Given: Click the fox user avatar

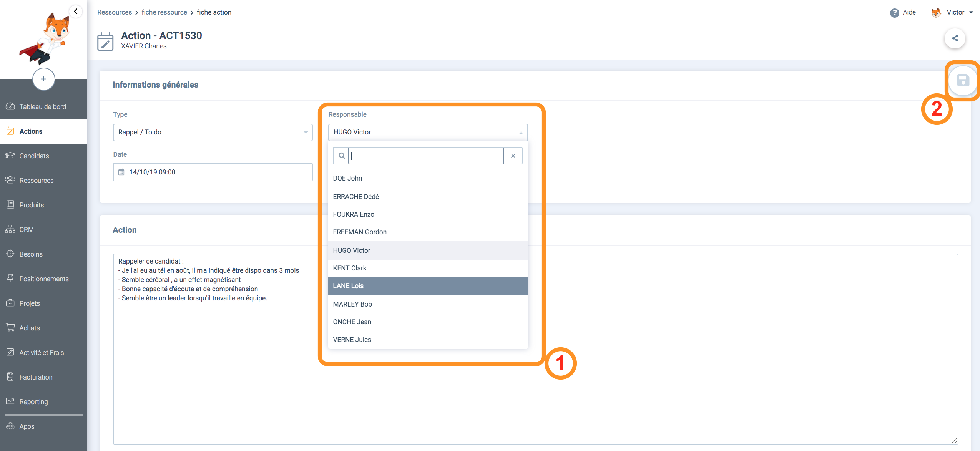Looking at the screenshot, I should point(936,12).
